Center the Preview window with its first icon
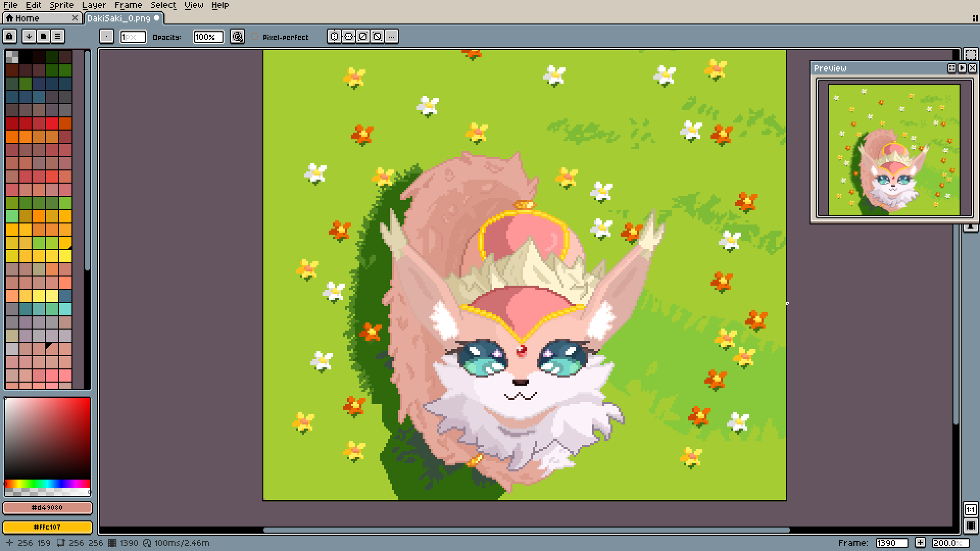This screenshot has height=551, width=980. (x=952, y=68)
